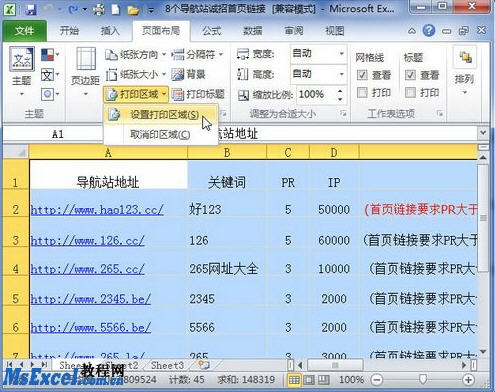Viewport: 495px width, 392px height.
Task: Click the Select All corner button
Action: point(16,152)
